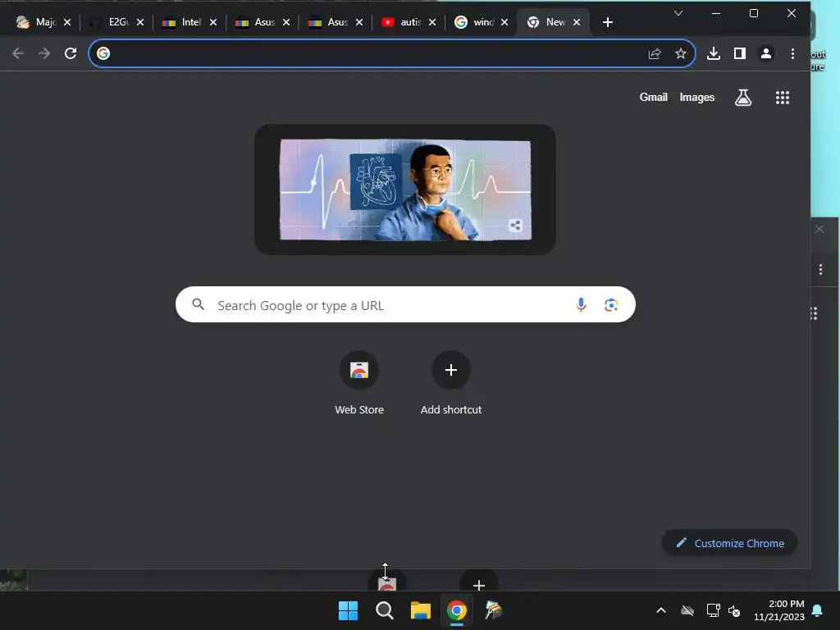
Task: Open the Chrome profile icon
Action: [x=766, y=53]
